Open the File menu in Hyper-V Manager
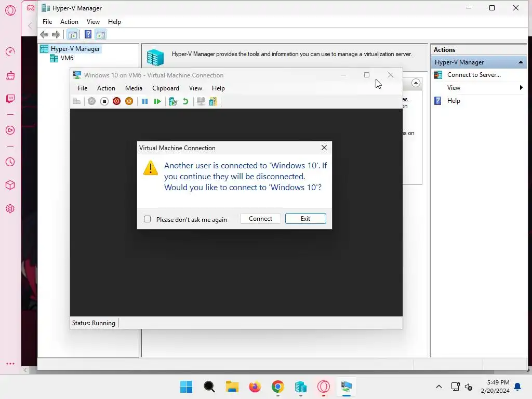 tap(47, 22)
